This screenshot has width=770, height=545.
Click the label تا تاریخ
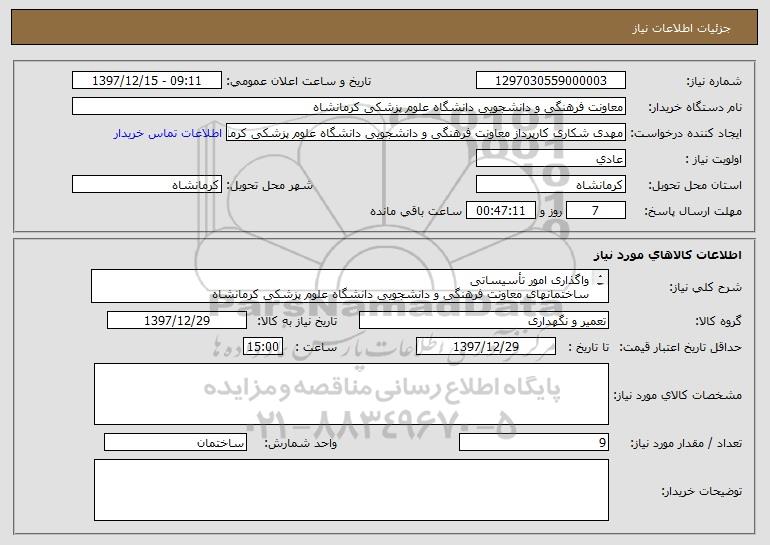coord(588,347)
